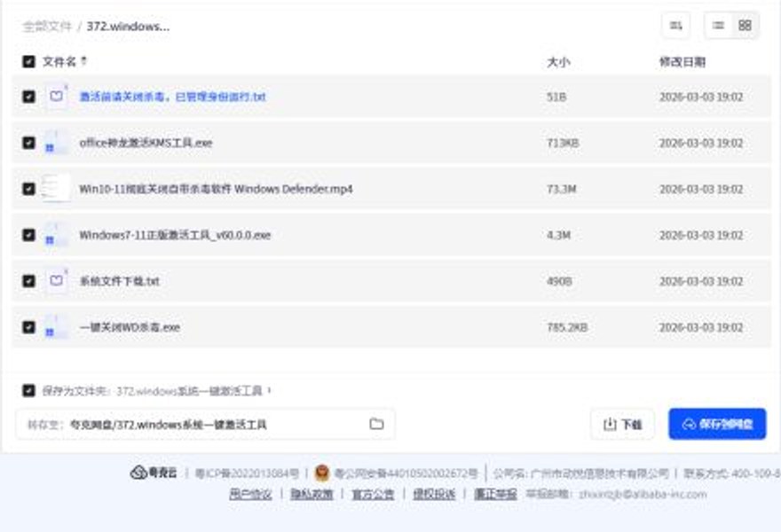Click the save destination path field

point(205,424)
